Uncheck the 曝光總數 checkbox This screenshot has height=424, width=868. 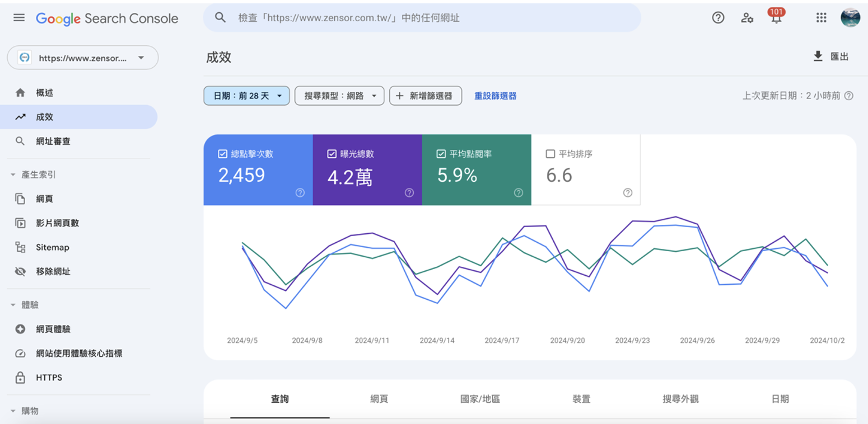pyautogui.click(x=332, y=154)
